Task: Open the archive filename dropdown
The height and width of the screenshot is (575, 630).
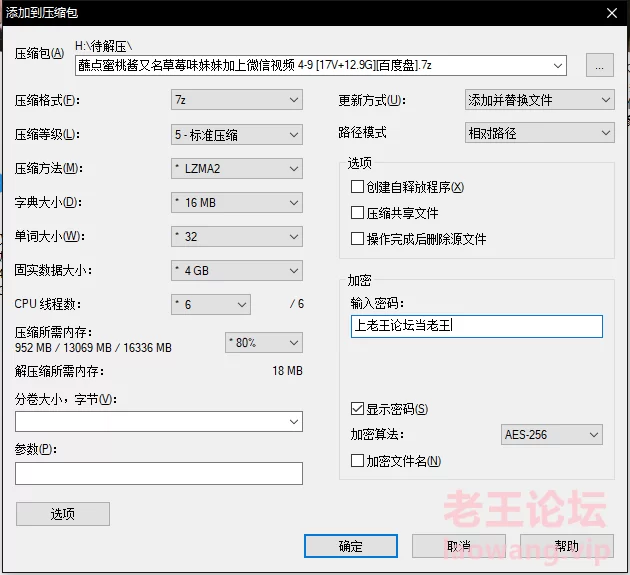Action: 557,65
